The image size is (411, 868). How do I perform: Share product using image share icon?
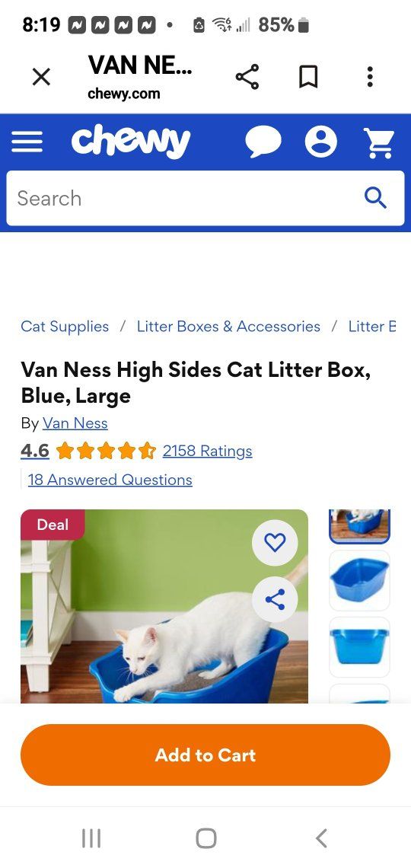click(275, 599)
